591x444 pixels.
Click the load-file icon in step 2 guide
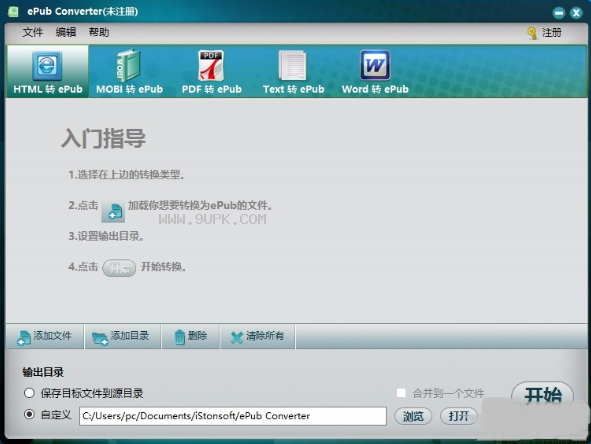113,211
